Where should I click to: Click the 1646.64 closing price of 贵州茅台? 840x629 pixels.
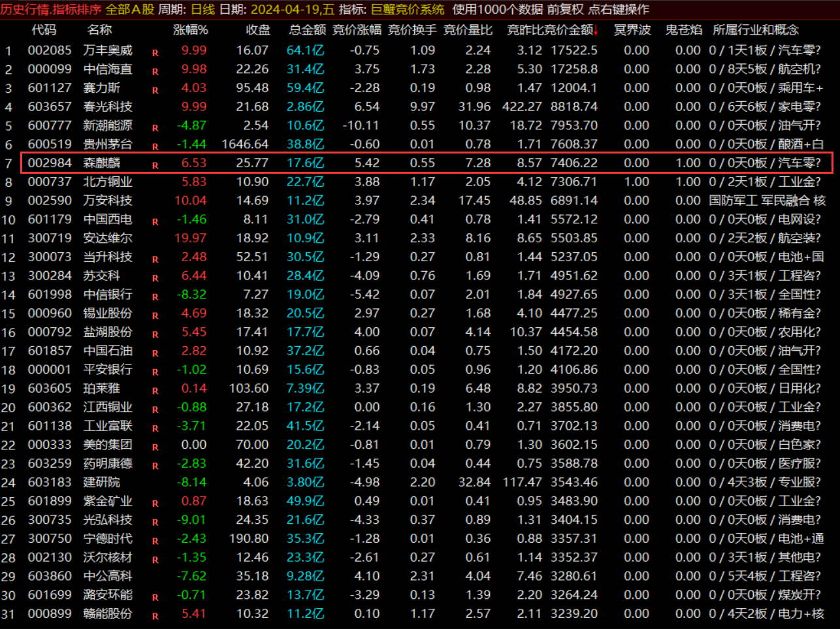pyautogui.click(x=245, y=144)
